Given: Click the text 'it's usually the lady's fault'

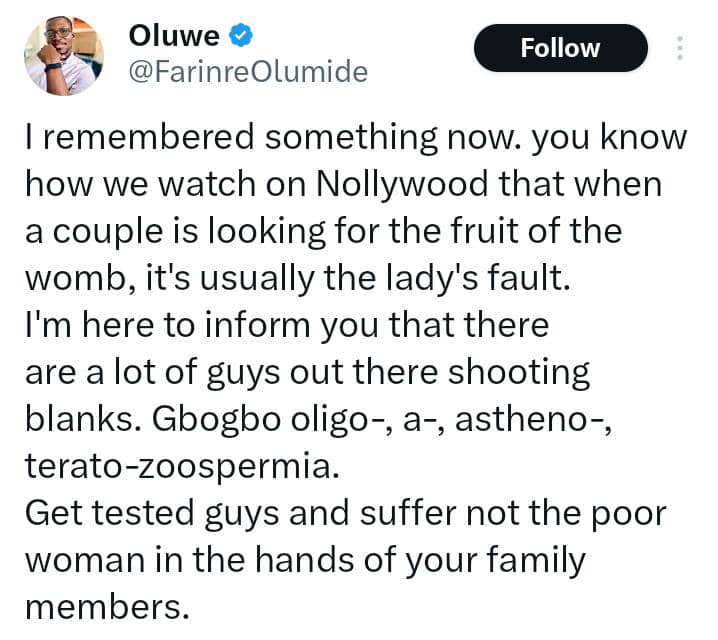Looking at the screenshot, I should coord(358,278).
